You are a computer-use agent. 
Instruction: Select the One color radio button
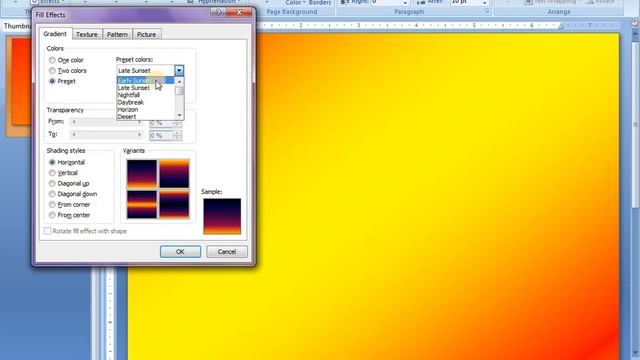pyautogui.click(x=52, y=60)
